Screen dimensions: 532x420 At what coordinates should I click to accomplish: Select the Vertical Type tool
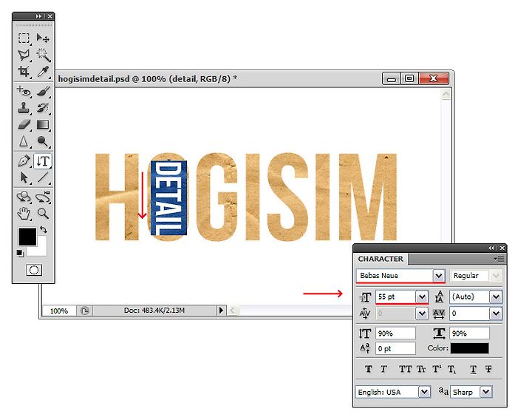(43, 161)
